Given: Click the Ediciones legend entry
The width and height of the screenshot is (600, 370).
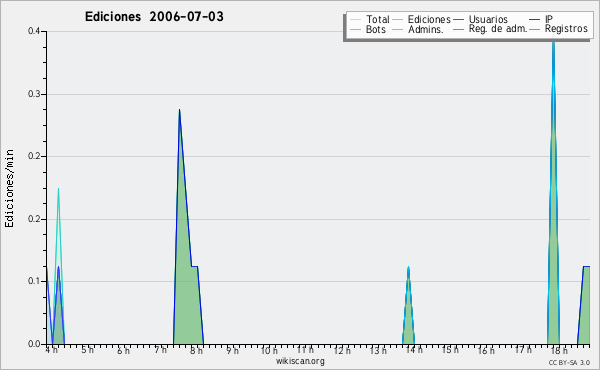Looking at the screenshot, I should (x=422, y=19).
